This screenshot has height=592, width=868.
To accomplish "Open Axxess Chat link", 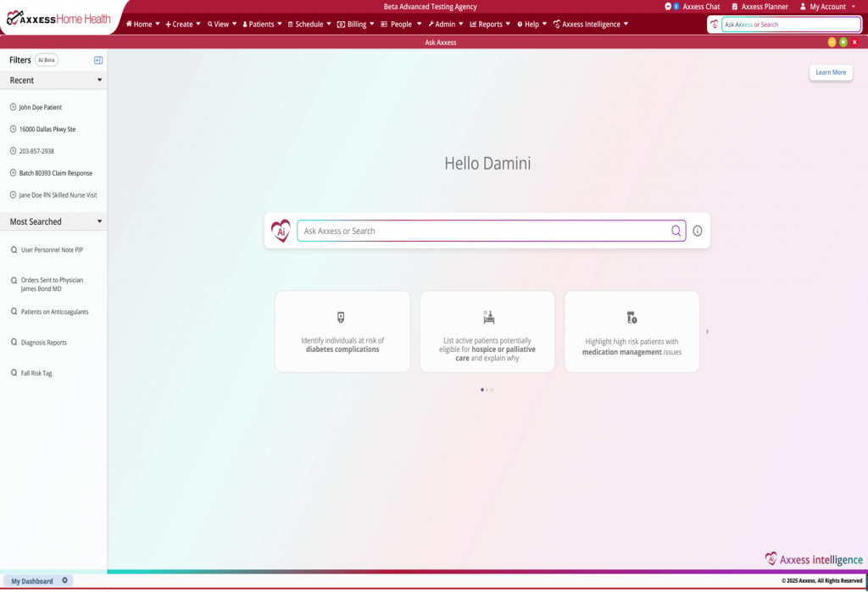I will 701,7.
